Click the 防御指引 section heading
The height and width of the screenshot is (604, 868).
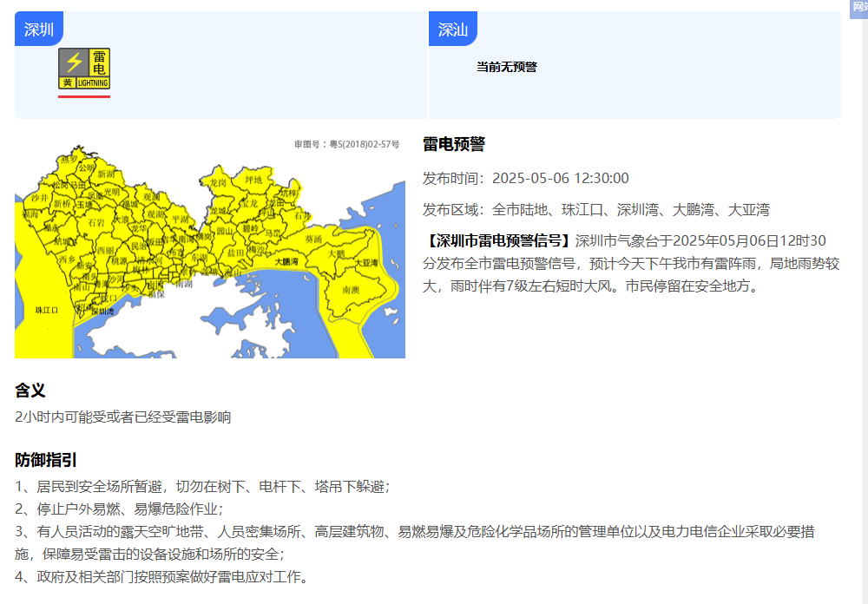(x=45, y=460)
